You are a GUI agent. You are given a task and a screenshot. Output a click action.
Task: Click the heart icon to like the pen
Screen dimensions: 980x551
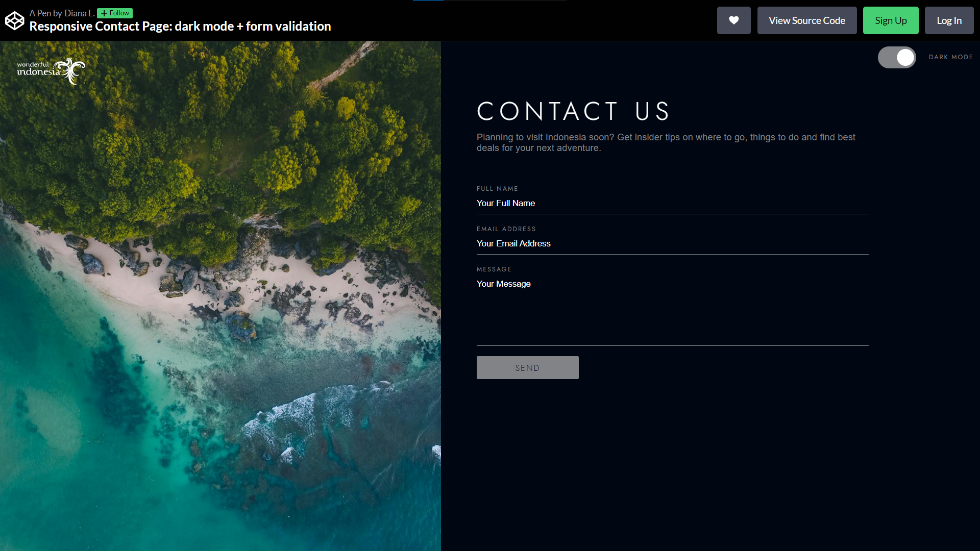pos(733,20)
